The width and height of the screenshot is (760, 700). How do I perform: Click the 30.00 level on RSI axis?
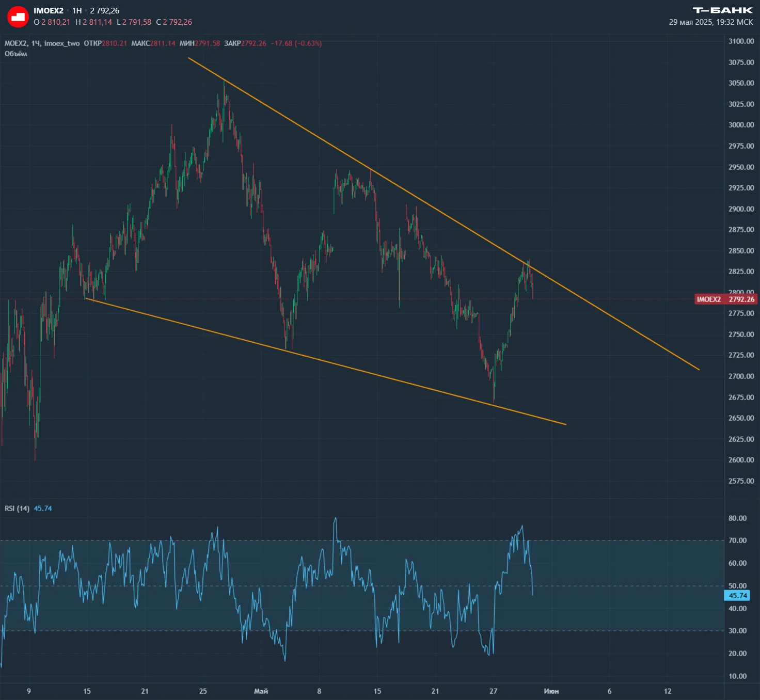point(737,631)
